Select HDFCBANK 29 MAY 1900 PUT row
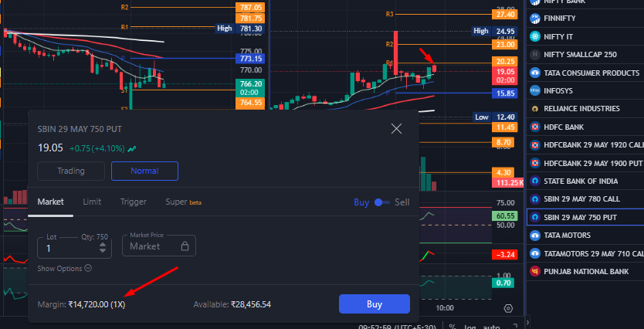 (585, 163)
